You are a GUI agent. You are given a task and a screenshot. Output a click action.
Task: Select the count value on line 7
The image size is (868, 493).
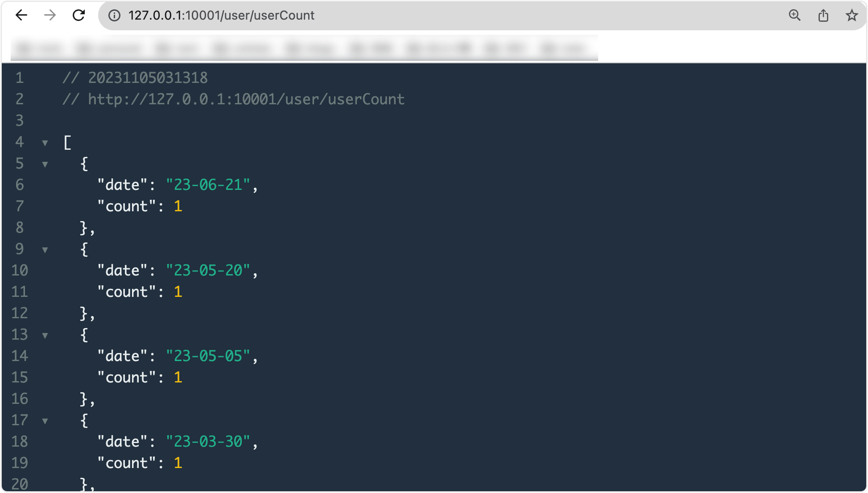pos(178,206)
